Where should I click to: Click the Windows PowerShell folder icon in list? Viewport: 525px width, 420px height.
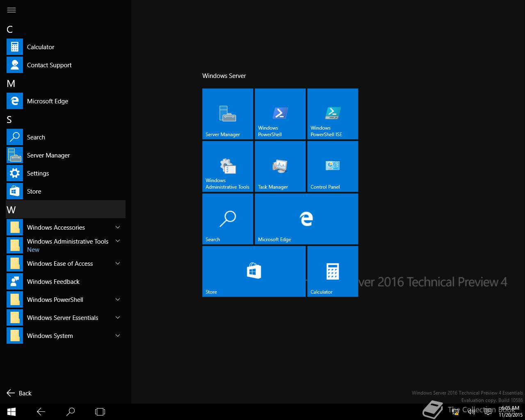[x=15, y=300]
